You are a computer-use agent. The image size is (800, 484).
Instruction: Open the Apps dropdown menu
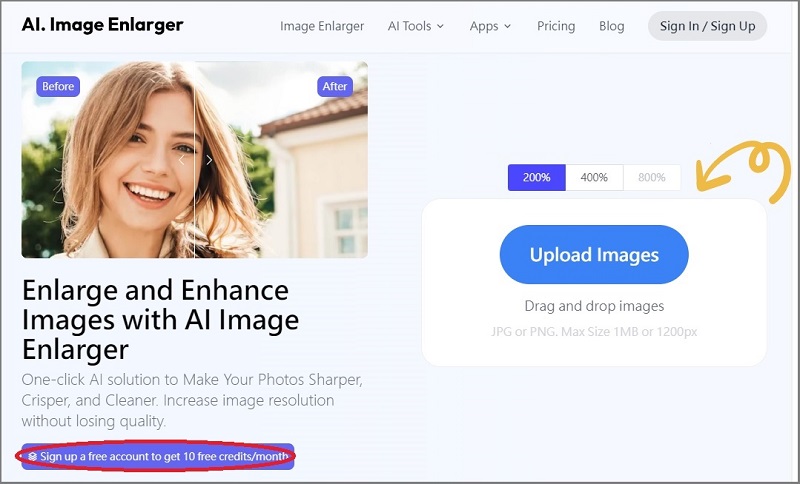click(490, 26)
